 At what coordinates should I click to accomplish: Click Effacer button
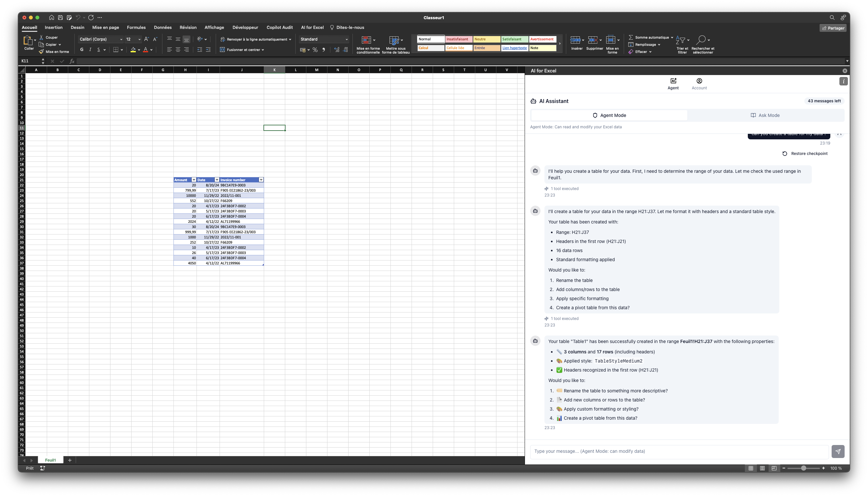[x=640, y=52]
